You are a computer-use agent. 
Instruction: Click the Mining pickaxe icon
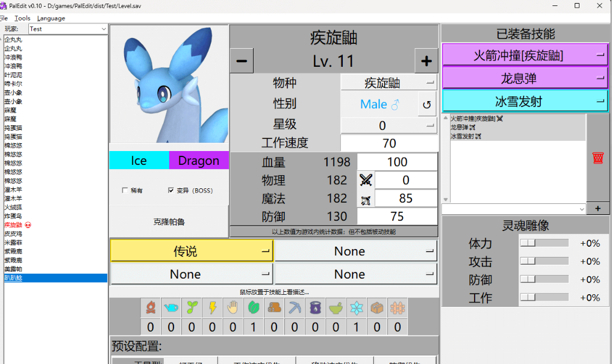pyautogui.click(x=295, y=308)
